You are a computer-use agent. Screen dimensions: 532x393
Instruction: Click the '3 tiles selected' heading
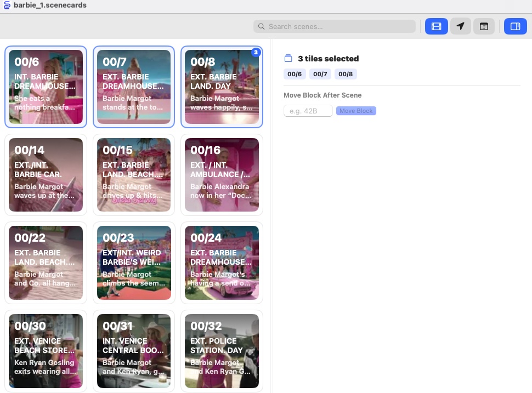pos(328,59)
